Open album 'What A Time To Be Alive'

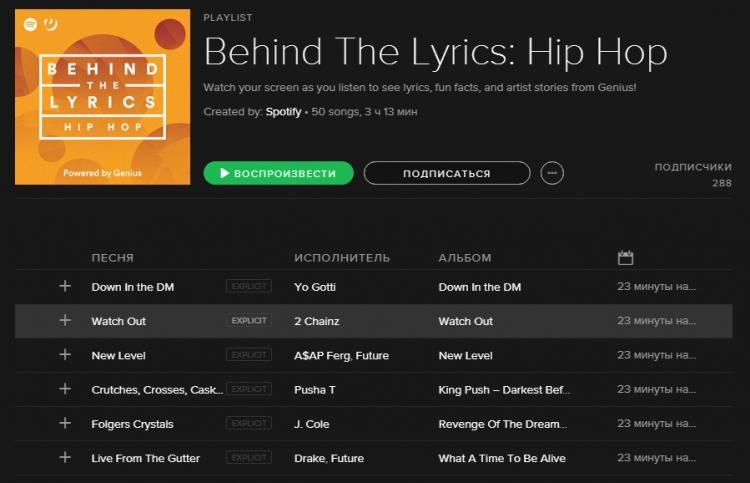(502, 458)
